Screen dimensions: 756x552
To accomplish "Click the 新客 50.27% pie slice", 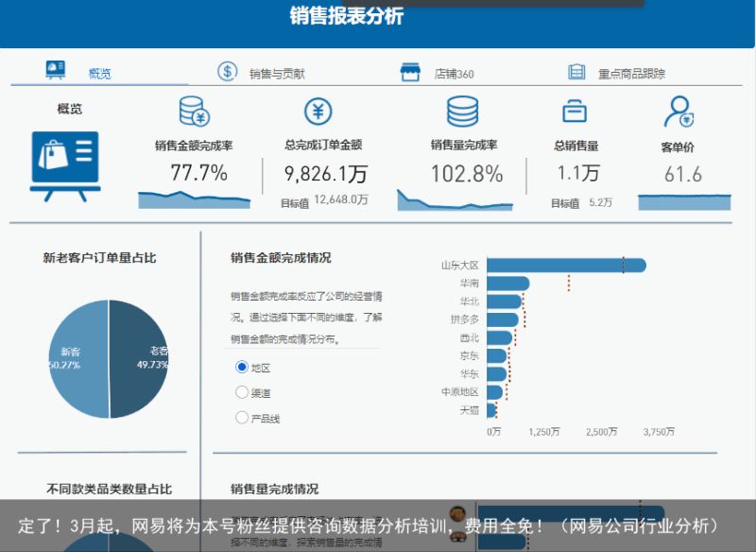I will [x=77, y=358].
